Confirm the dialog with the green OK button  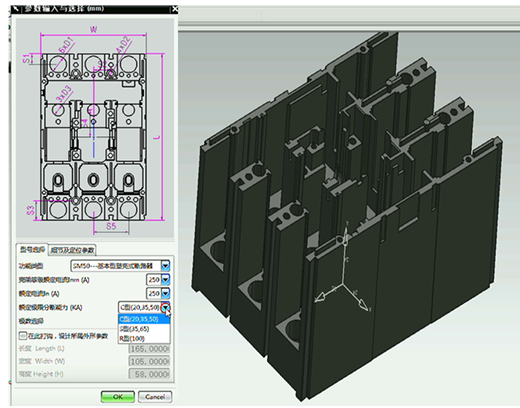(118, 397)
